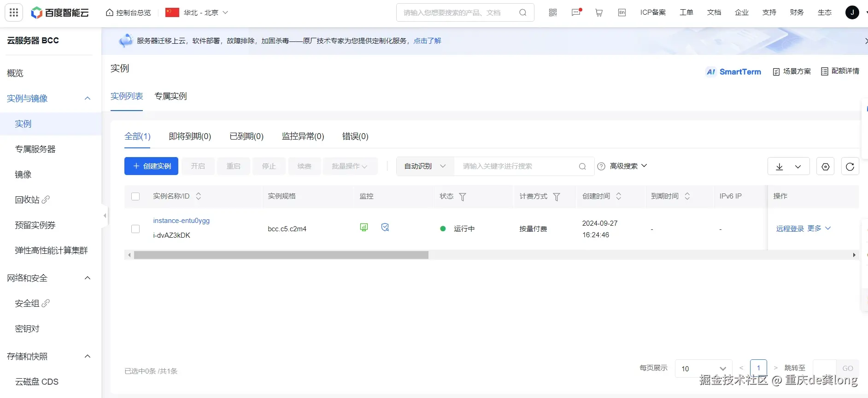The image size is (868, 398).
Task: Click the refresh list icon button
Action: click(850, 166)
